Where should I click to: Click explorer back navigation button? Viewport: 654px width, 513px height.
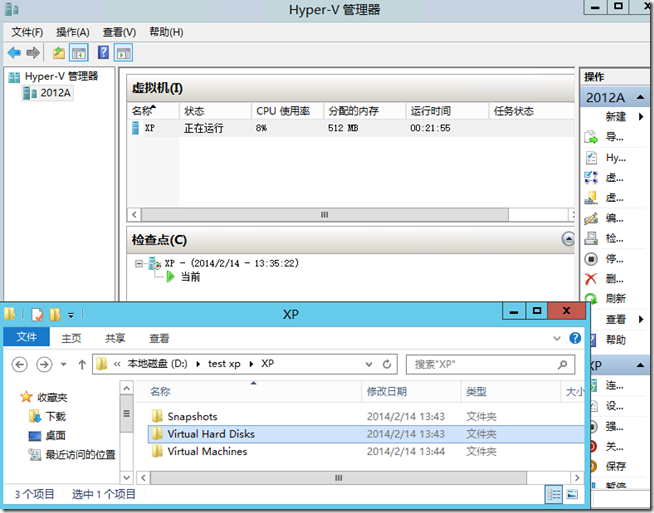[20, 365]
